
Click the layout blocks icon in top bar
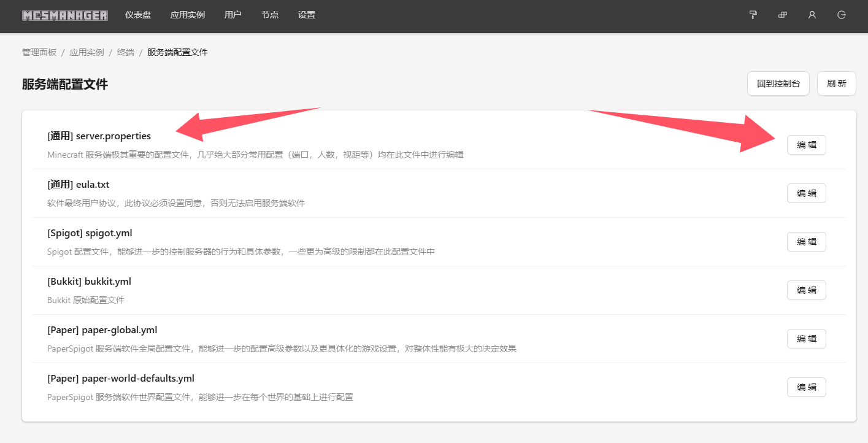point(782,15)
